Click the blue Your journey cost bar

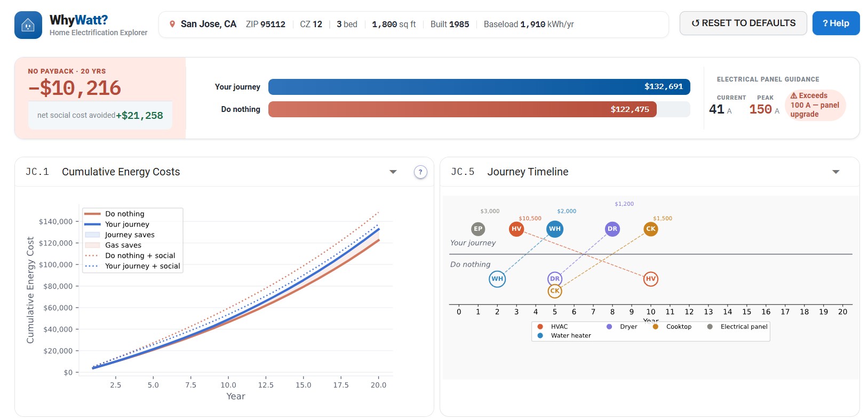click(x=479, y=87)
